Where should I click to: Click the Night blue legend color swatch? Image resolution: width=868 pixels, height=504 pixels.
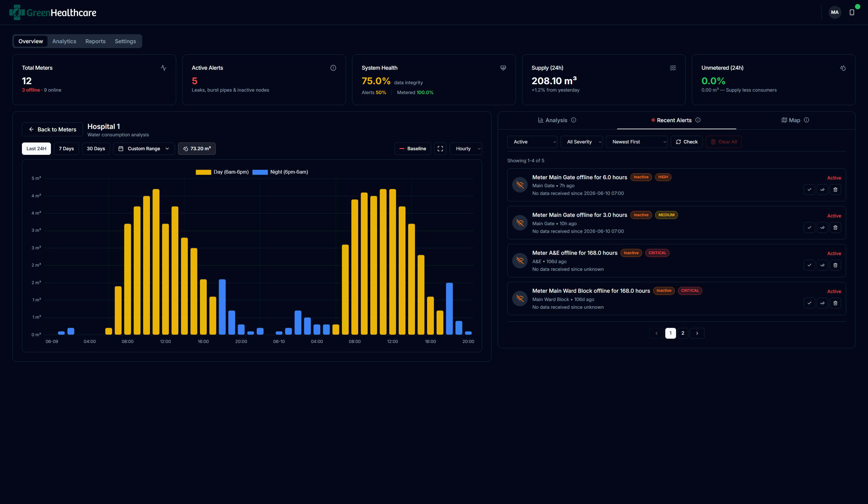tap(260, 172)
